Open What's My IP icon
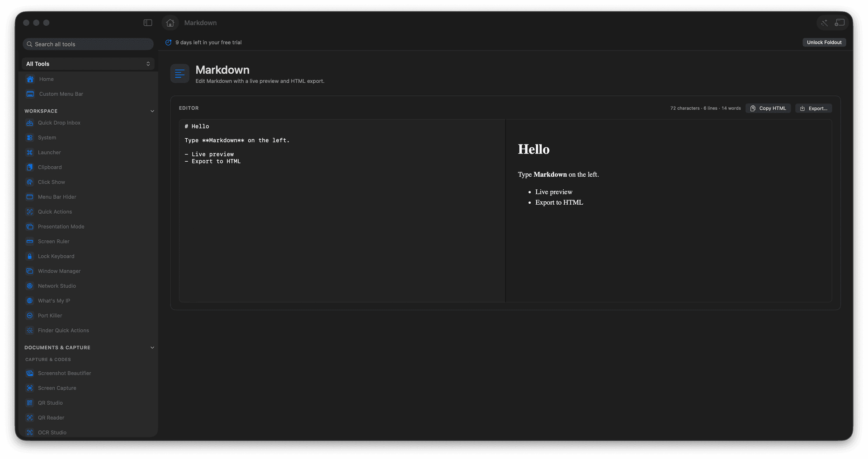 (x=30, y=301)
